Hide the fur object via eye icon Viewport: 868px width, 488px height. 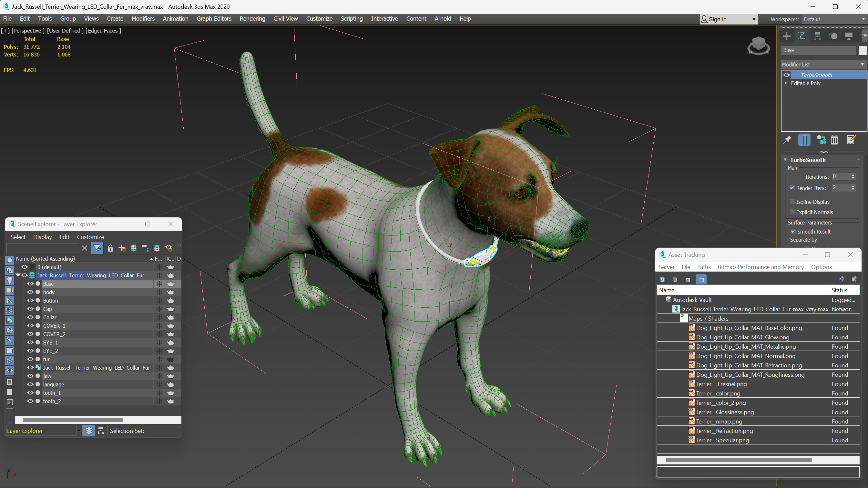tap(30, 359)
